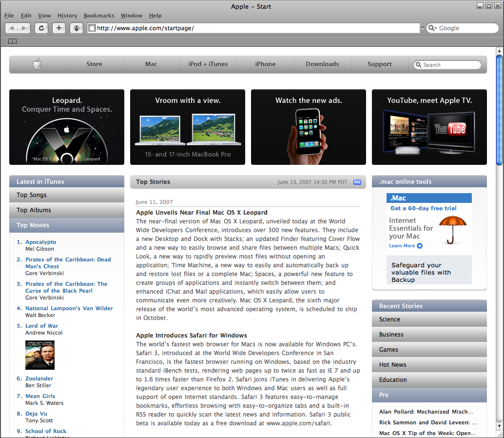Screen dimensions: 504x438
Task: Open the bookmarks book icon
Action: click(12, 41)
